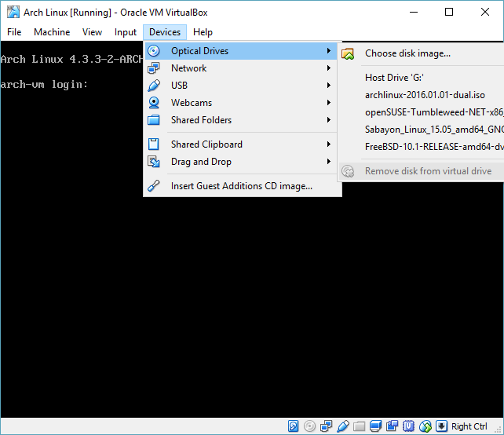Click the arch-vm login prompt text
The width and height of the screenshot is (504, 435).
pos(44,85)
